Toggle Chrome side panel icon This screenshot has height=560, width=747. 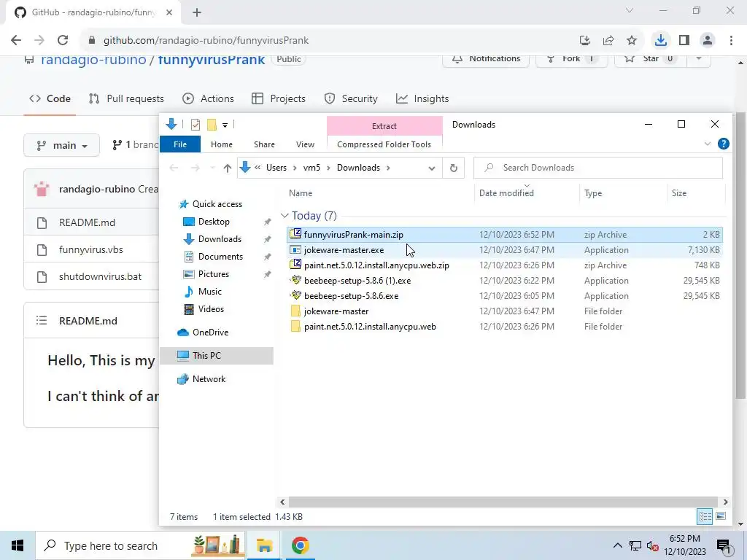click(x=684, y=41)
